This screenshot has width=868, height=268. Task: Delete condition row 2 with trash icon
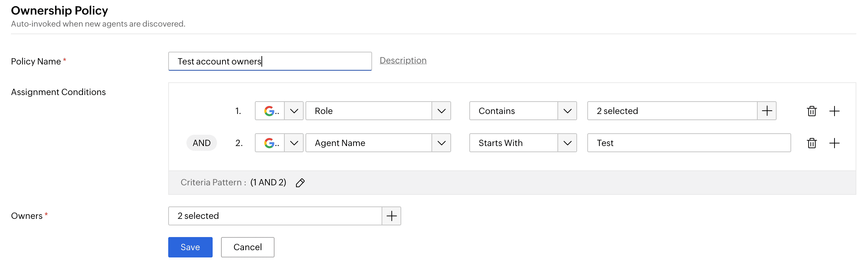812,143
